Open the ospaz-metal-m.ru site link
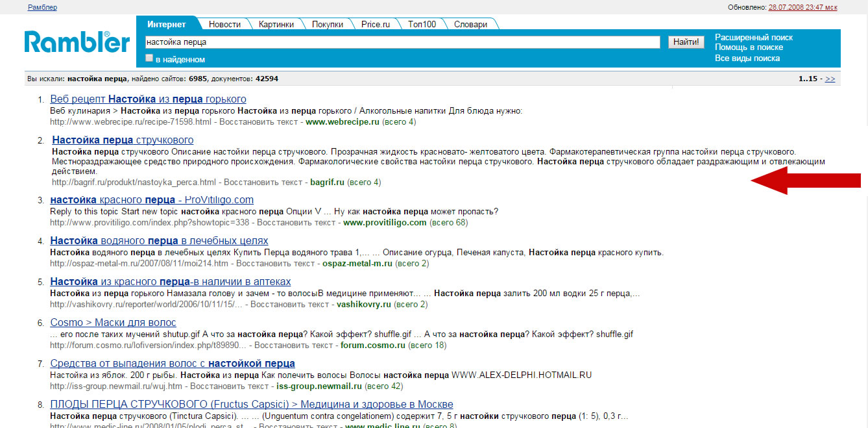This screenshot has width=868, height=428. [357, 263]
